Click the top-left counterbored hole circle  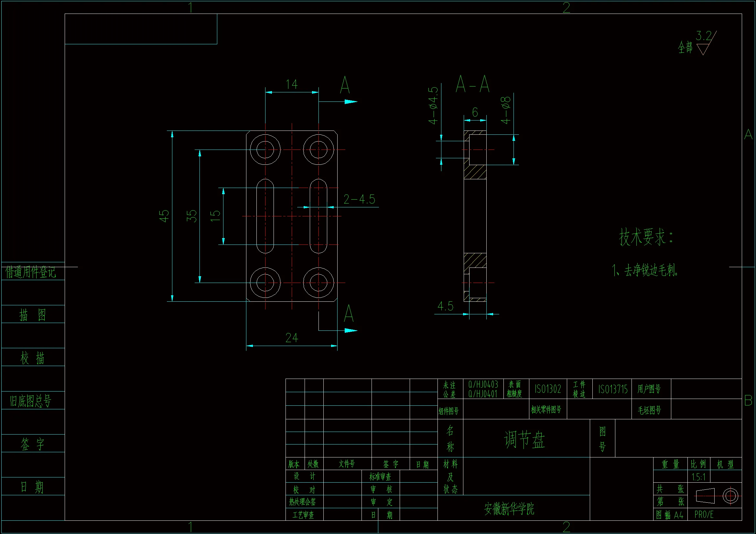pyautogui.click(x=265, y=150)
